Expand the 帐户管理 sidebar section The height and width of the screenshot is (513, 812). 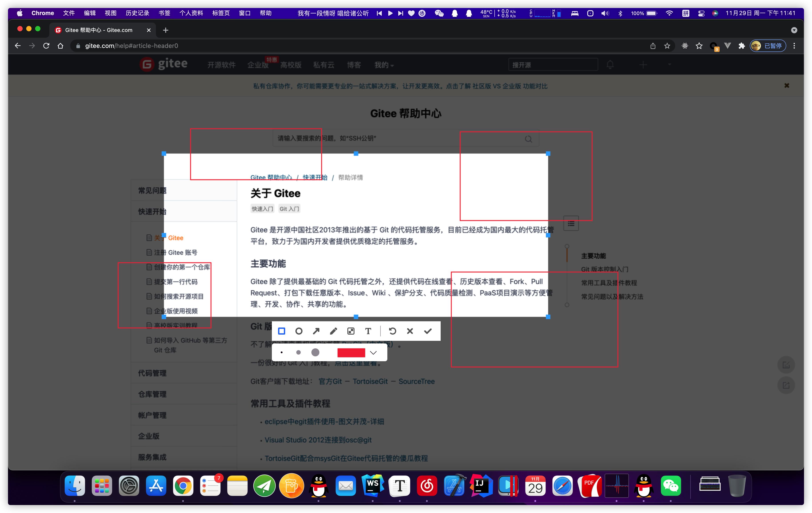(184, 415)
